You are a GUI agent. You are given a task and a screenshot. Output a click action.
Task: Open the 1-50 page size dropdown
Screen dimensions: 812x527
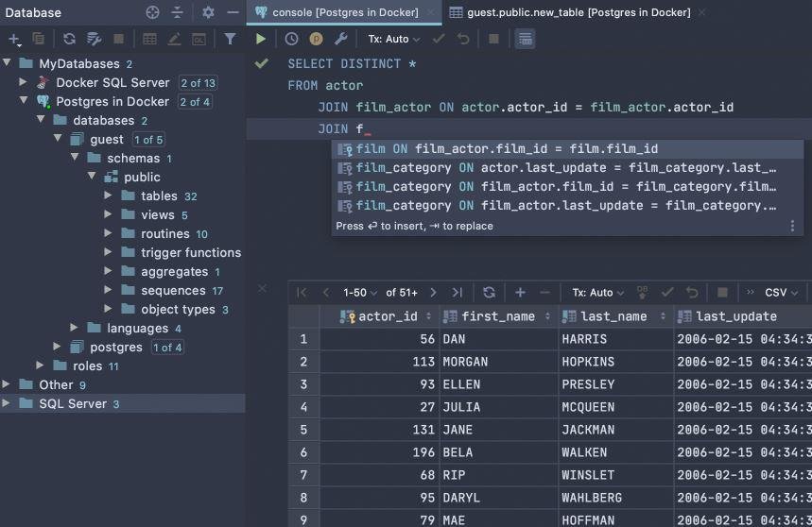(x=360, y=293)
